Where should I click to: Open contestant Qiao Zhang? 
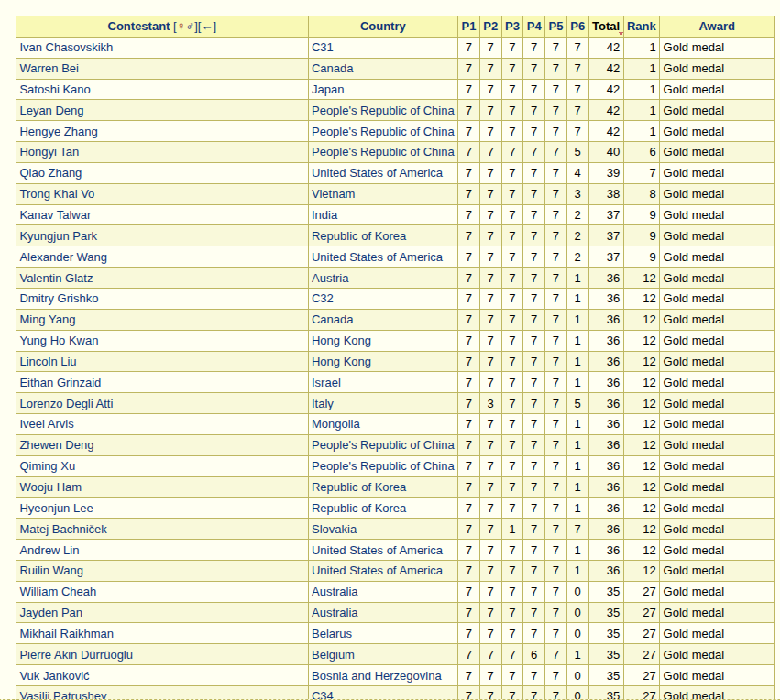click(50, 173)
